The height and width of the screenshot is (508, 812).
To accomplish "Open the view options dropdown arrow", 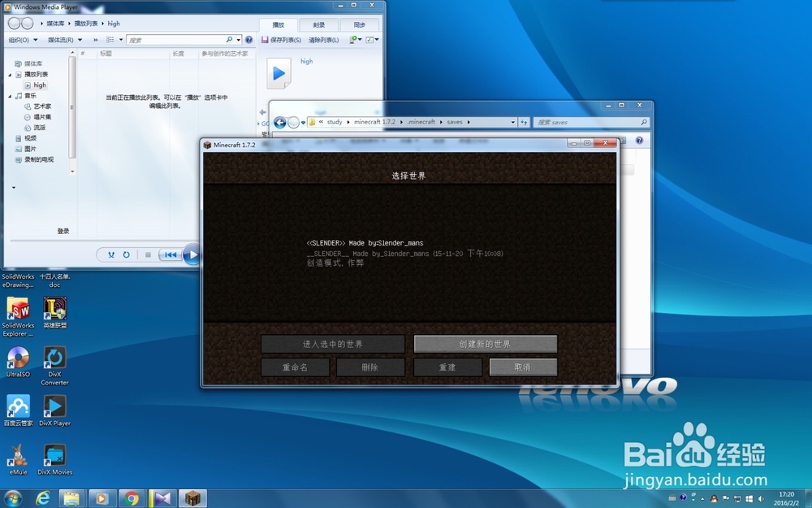I will pos(121,40).
